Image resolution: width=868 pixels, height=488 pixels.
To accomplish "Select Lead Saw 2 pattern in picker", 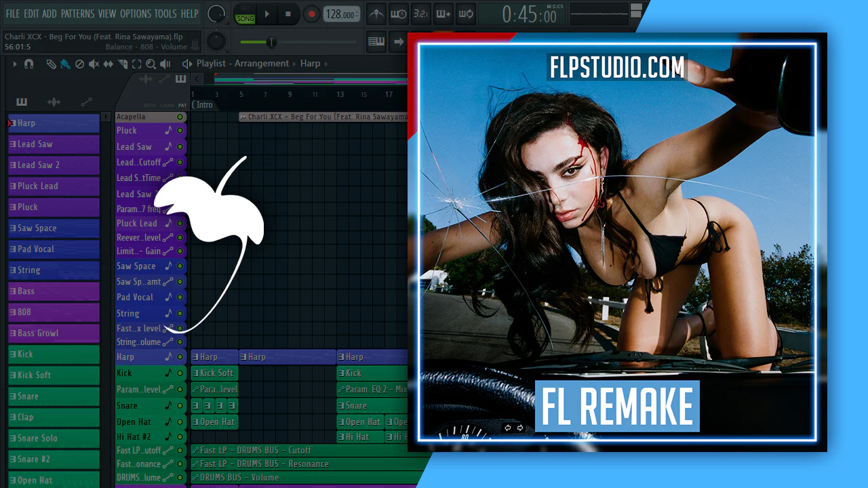I will (54, 165).
